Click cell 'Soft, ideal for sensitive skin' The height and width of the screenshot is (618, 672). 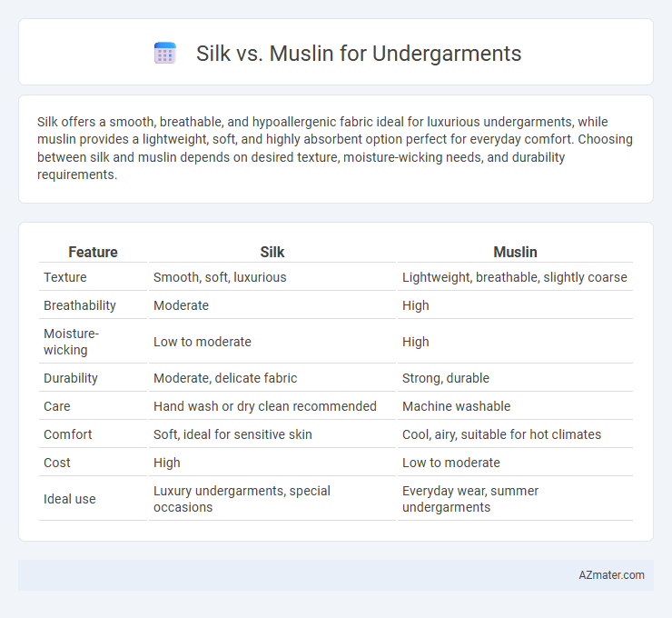[232, 434]
